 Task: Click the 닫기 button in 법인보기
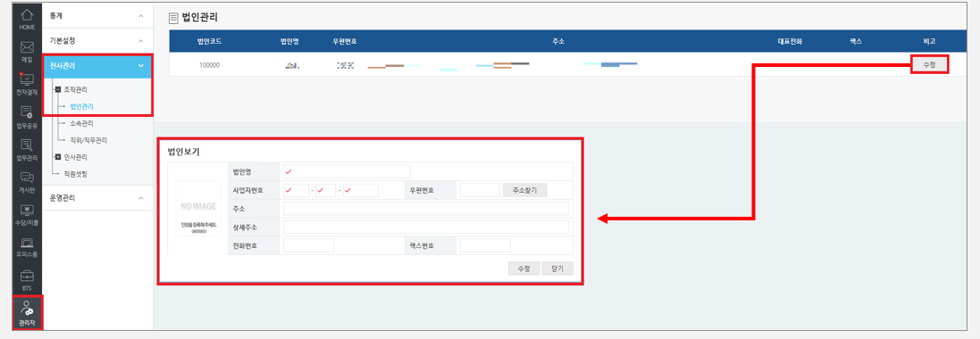(557, 269)
